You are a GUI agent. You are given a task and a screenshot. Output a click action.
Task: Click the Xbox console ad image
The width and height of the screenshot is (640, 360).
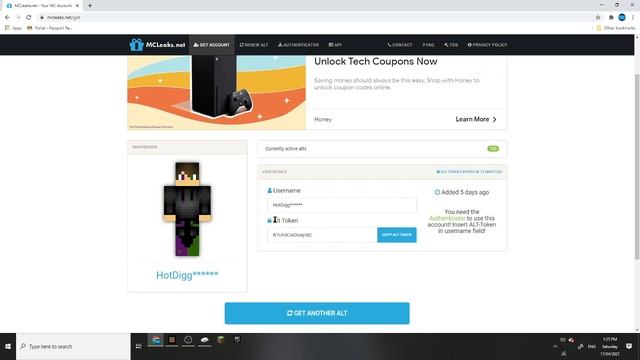click(x=217, y=93)
